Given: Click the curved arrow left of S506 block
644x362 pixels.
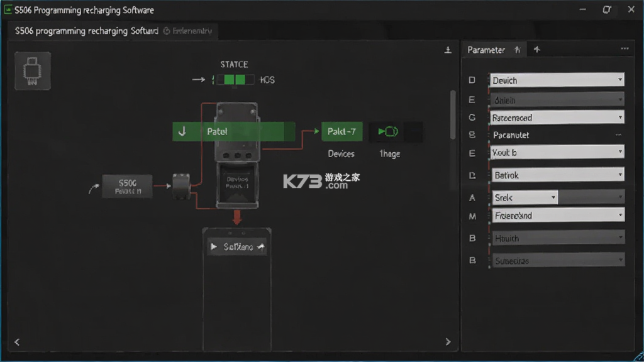Looking at the screenshot, I should 94,189.
